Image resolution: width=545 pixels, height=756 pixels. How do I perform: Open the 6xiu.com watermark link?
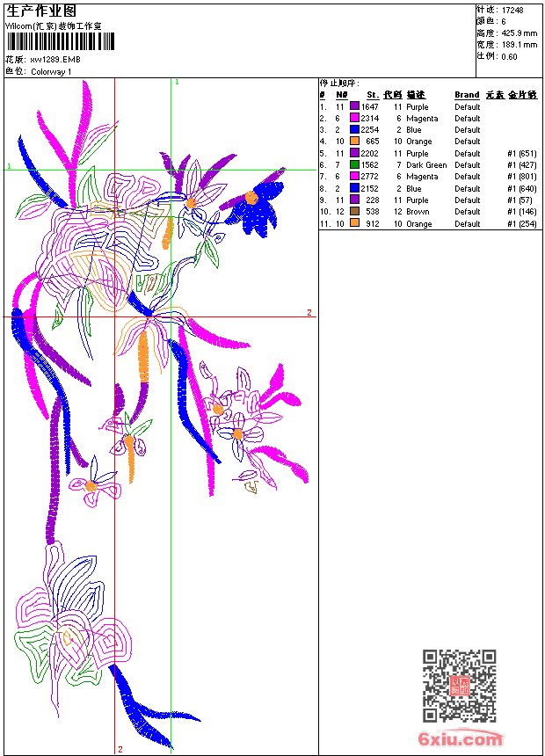click(x=460, y=739)
